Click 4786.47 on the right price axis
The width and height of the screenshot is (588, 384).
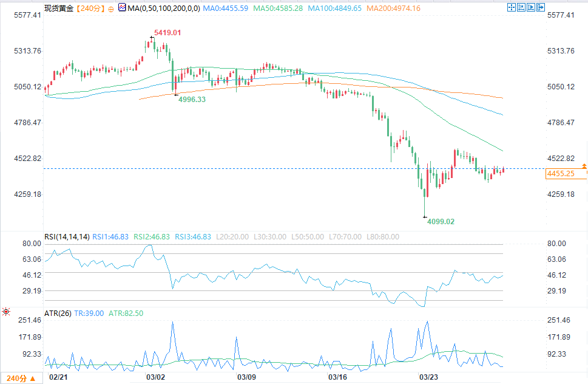(x=561, y=123)
